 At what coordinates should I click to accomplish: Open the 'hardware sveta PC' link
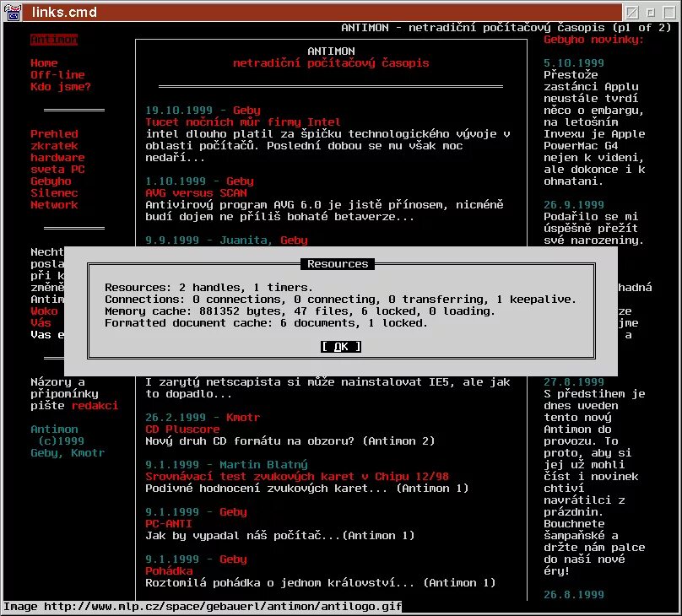[x=57, y=164]
